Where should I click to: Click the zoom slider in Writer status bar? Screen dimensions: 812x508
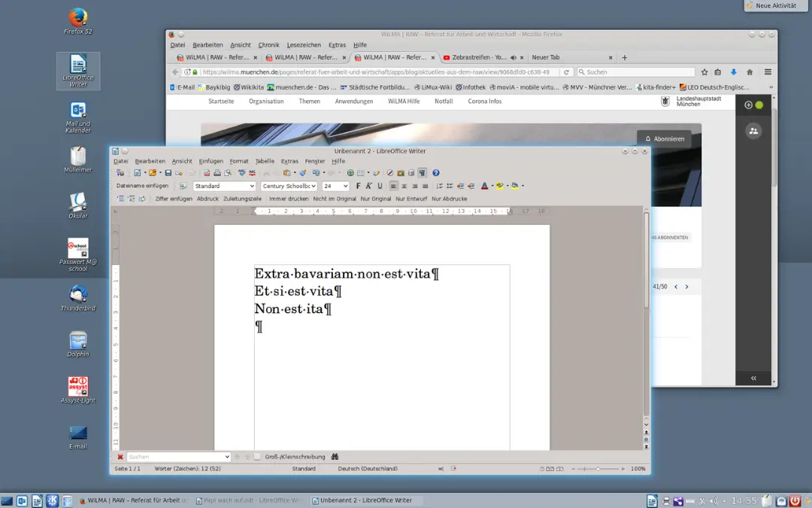coord(598,469)
